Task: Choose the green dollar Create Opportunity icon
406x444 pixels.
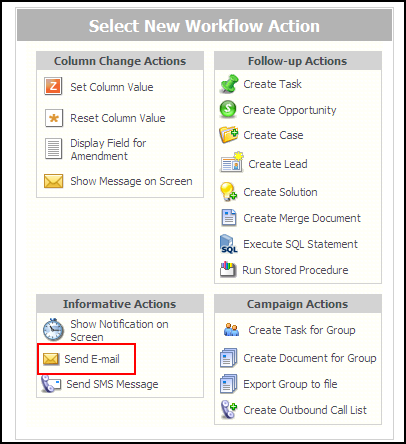Action: click(228, 109)
